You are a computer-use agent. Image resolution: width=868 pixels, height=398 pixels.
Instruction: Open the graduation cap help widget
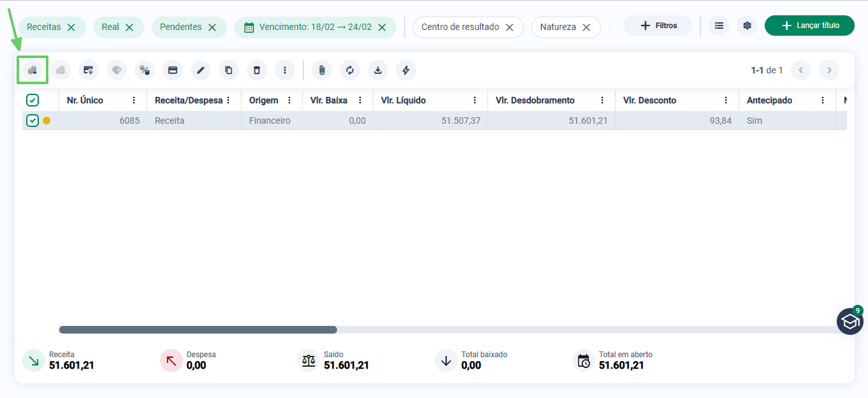coord(850,321)
